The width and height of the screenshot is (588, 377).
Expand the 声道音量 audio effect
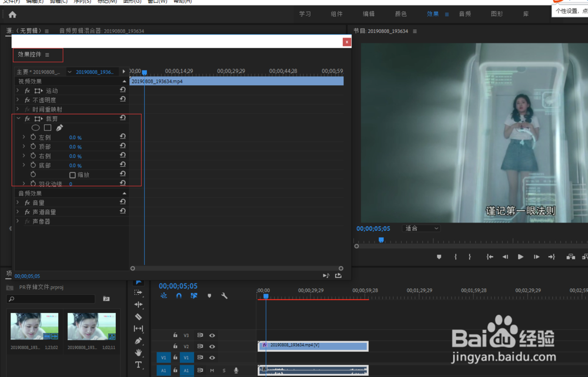pyautogui.click(x=18, y=211)
